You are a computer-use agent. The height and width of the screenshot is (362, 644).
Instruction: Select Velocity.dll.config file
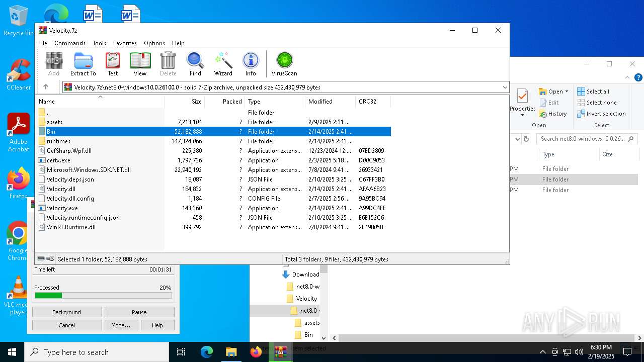click(x=213, y=199)
